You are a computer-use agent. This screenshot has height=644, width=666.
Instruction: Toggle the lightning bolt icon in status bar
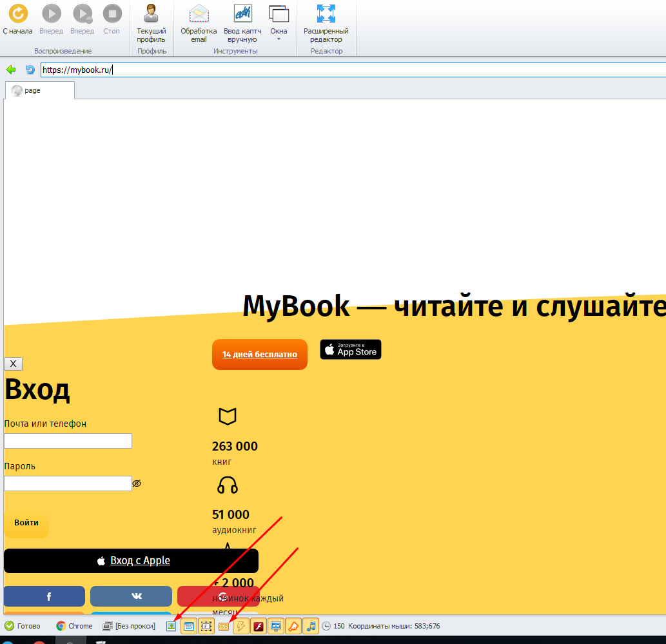[241, 626]
